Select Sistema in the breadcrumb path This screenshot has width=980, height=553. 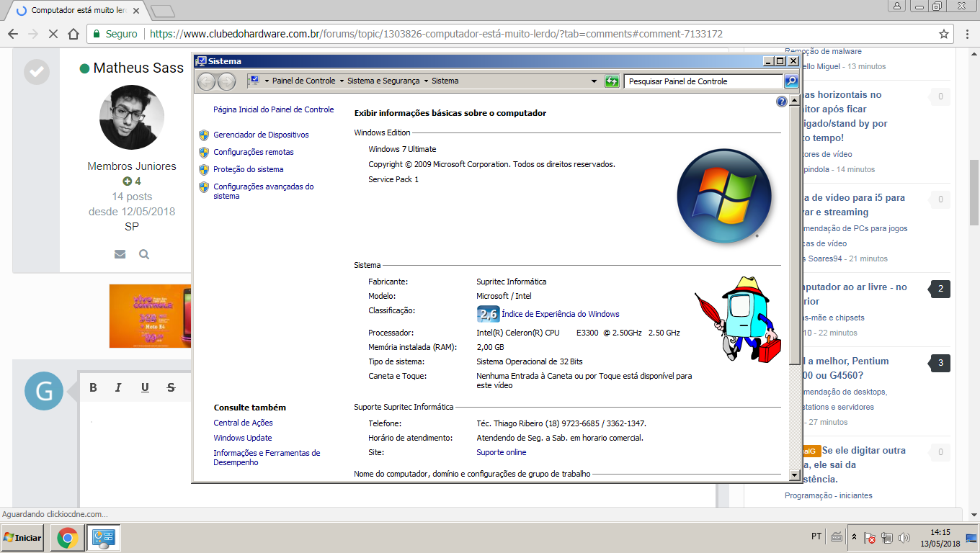pyautogui.click(x=445, y=81)
